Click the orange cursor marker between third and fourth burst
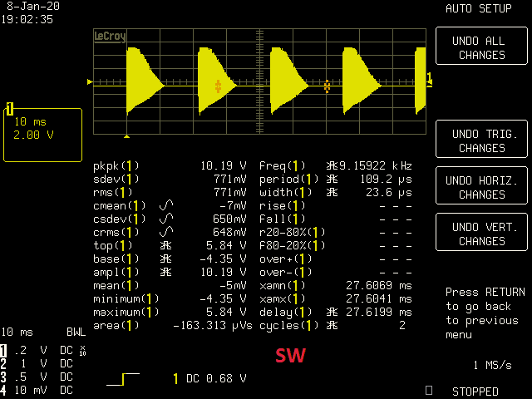532x399 pixels. [327, 86]
